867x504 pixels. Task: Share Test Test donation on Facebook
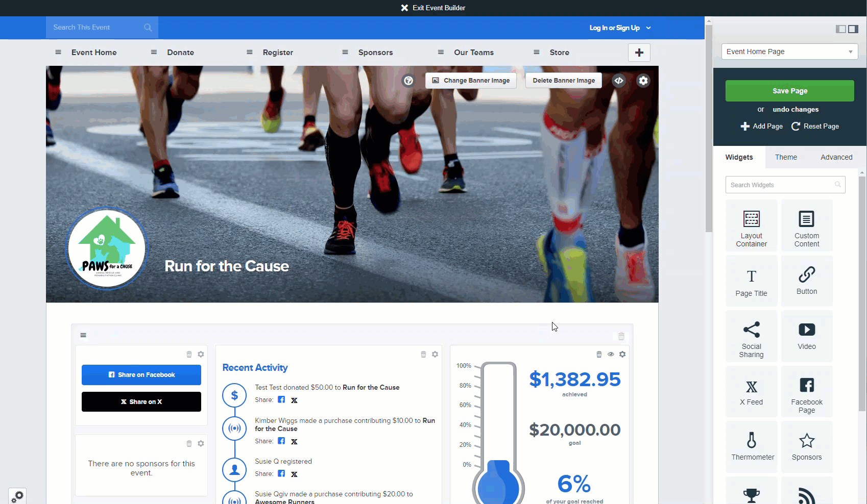[281, 399]
